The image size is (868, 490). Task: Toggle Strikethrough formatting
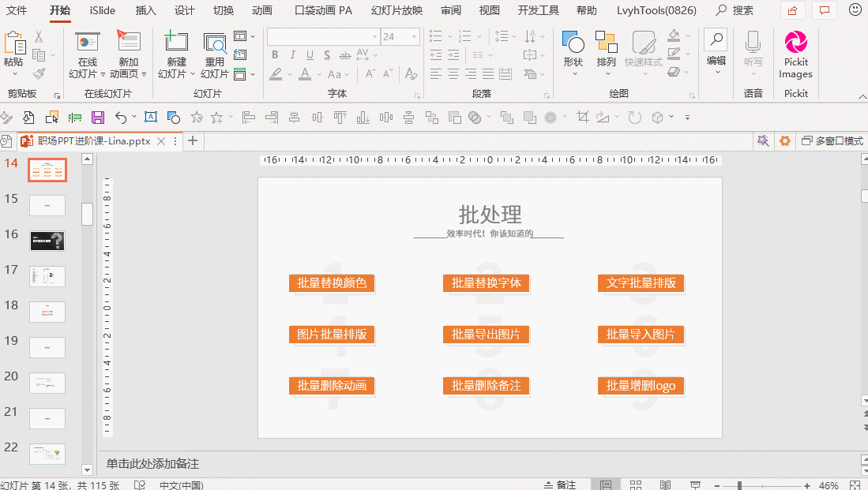pyautogui.click(x=345, y=54)
